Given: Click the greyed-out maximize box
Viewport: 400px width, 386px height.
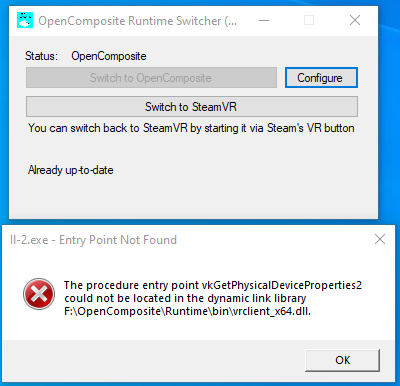Looking at the screenshot, I should (x=309, y=20).
